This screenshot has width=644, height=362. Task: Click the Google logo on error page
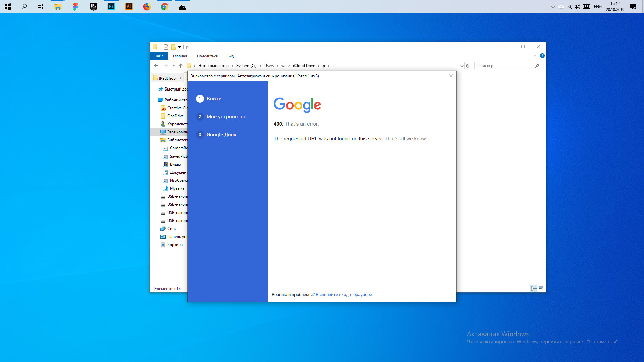click(x=297, y=105)
